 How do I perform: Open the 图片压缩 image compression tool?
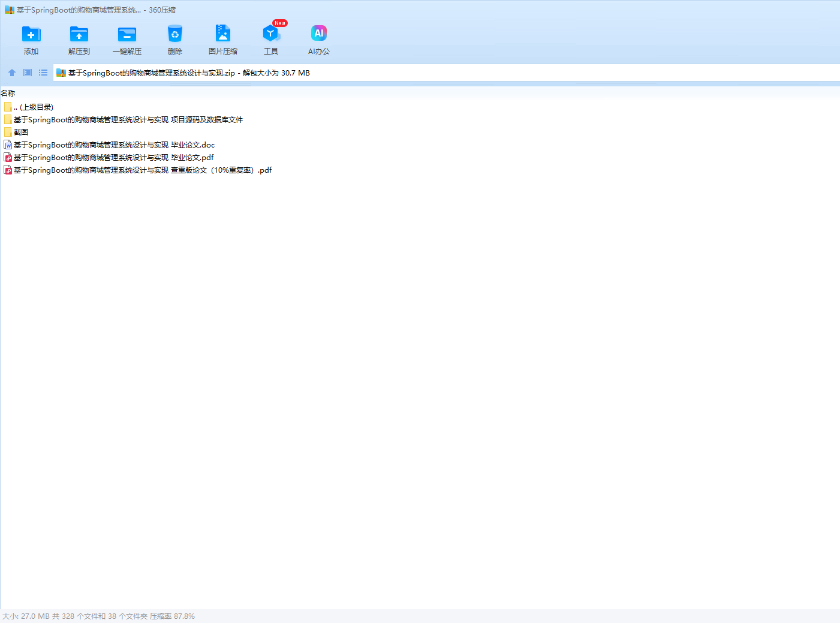[223, 33]
